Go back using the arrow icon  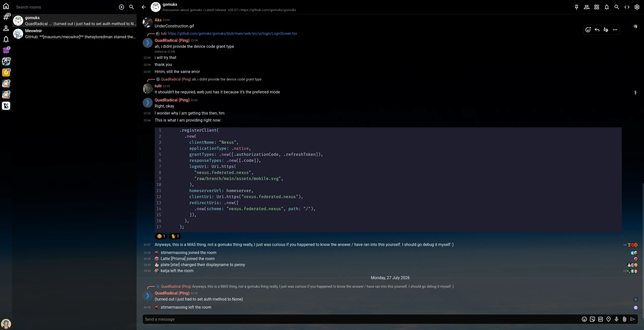(x=144, y=7)
